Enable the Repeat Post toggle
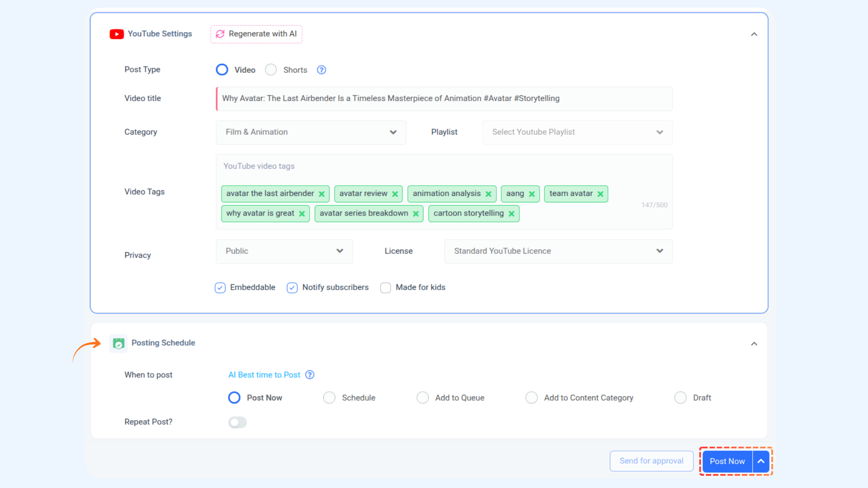The width and height of the screenshot is (868, 488). coord(237,422)
